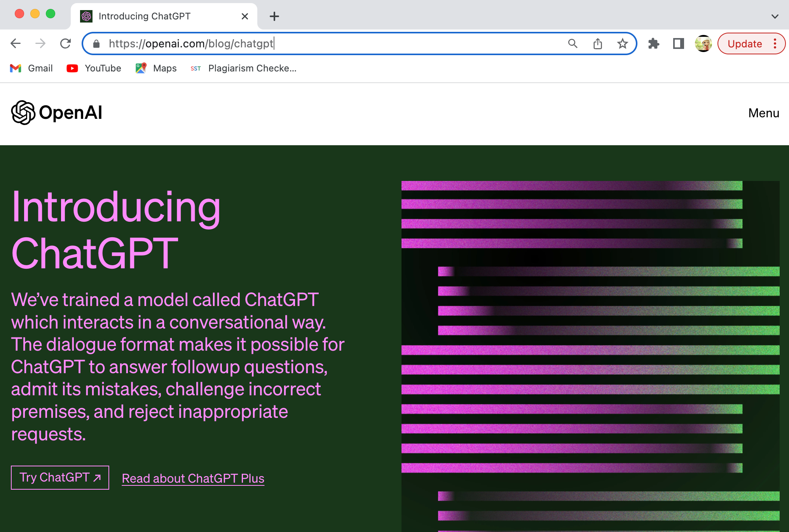The image size is (789, 532).
Task: Bookmark this page with the star
Action: pyautogui.click(x=623, y=43)
